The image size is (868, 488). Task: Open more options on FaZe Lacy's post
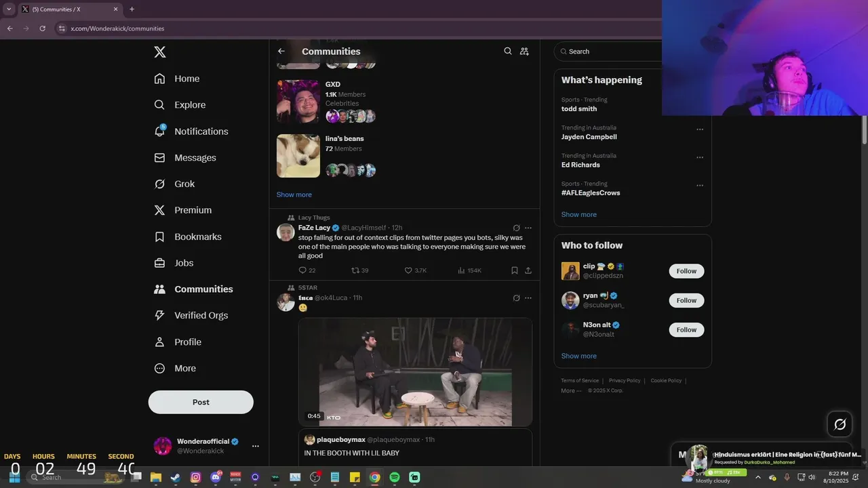528,228
